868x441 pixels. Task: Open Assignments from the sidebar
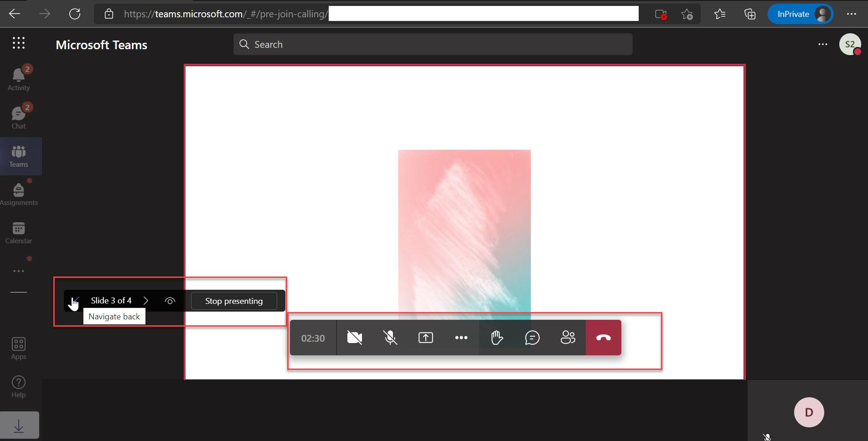click(x=18, y=194)
